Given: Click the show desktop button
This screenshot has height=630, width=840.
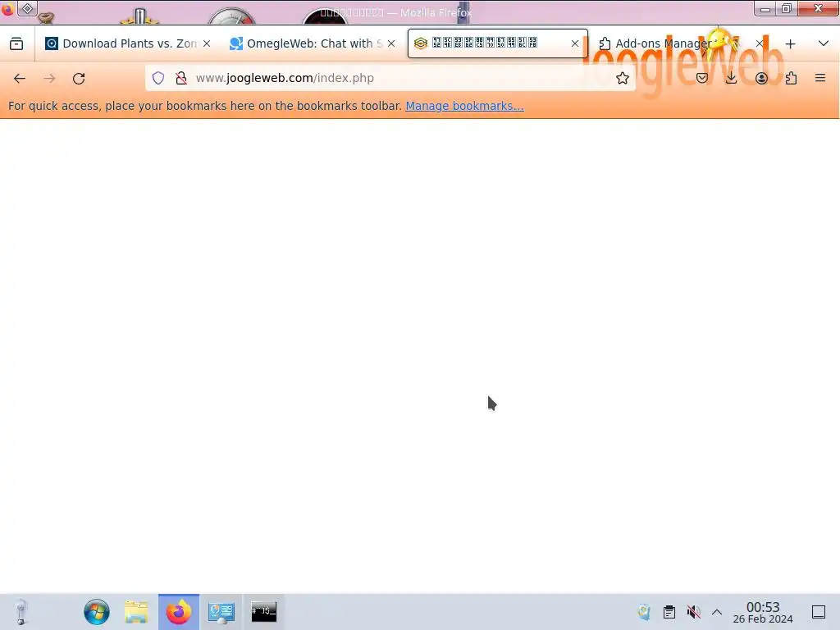Looking at the screenshot, I should click(819, 612).
